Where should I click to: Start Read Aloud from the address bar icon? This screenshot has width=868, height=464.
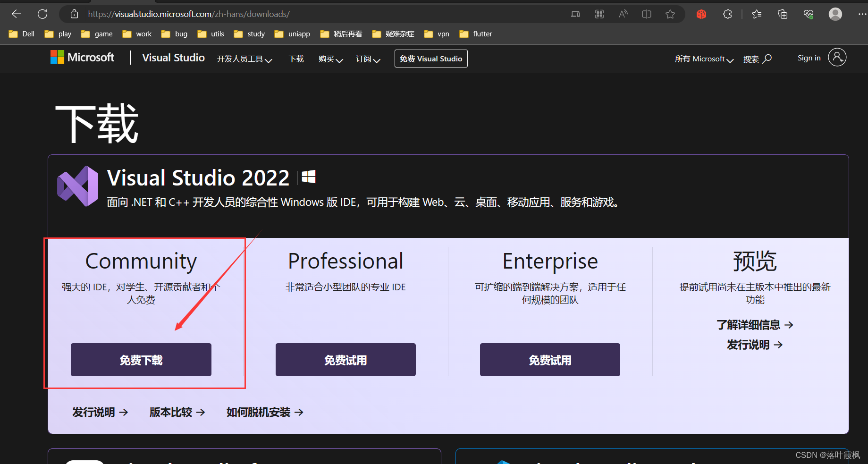coord(623,14)
